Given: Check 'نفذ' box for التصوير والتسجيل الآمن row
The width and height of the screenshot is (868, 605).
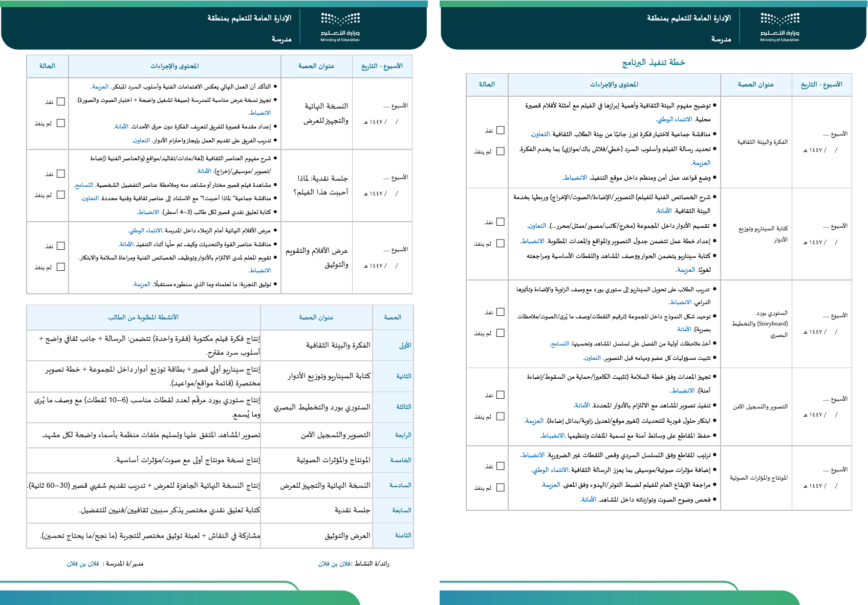Looking at the screenshot, I should [501, 395].
